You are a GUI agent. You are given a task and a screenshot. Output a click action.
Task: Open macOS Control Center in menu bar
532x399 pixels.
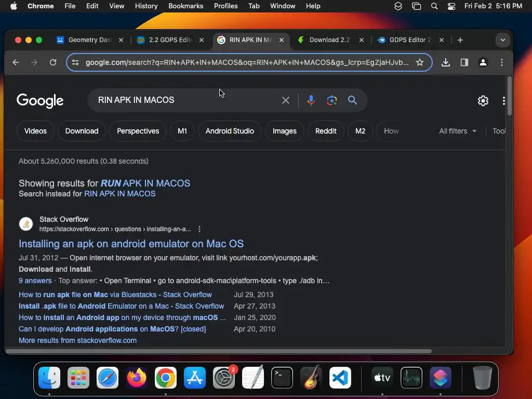pyautogui.click(x=451, y=6)
